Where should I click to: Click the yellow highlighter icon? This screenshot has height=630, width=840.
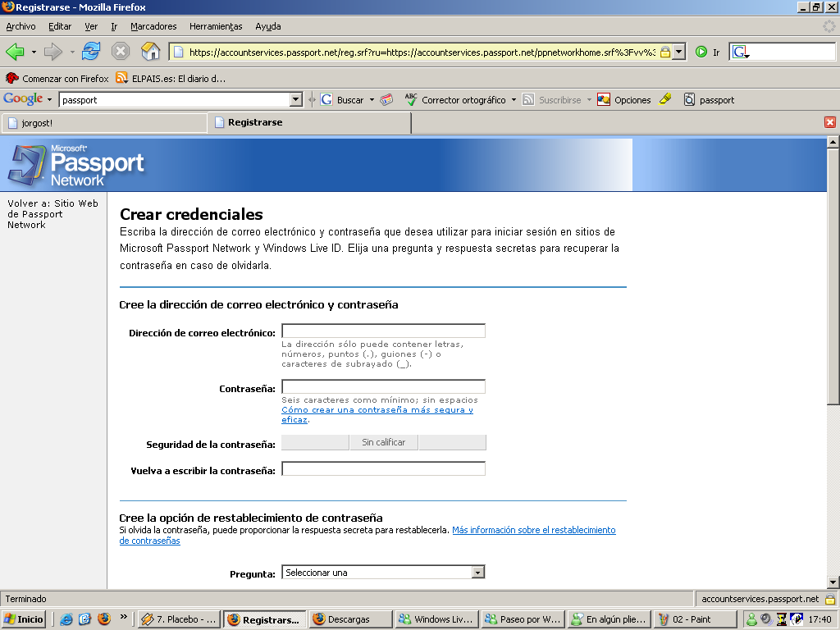click(664, 99)
